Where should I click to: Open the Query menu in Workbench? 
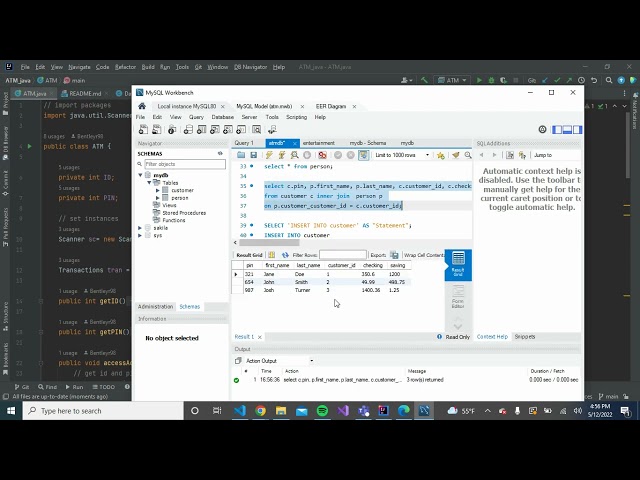click(196, 117)
